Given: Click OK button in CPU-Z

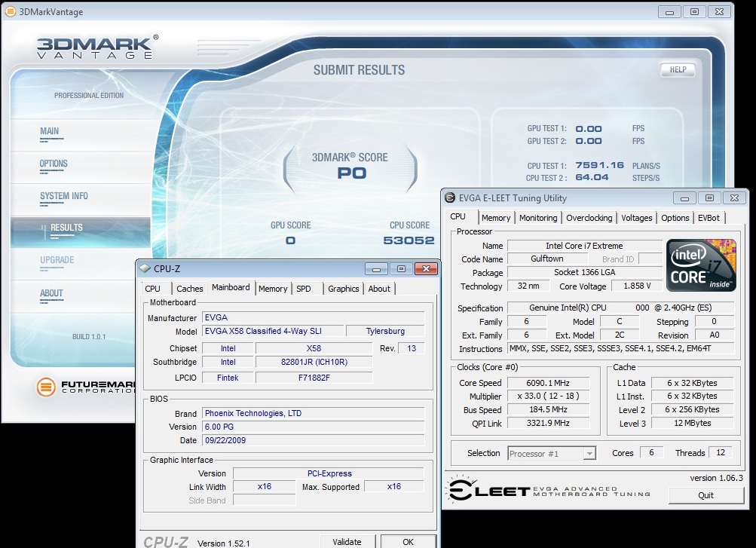Looking at the screenshot, I should coord(408,542).
